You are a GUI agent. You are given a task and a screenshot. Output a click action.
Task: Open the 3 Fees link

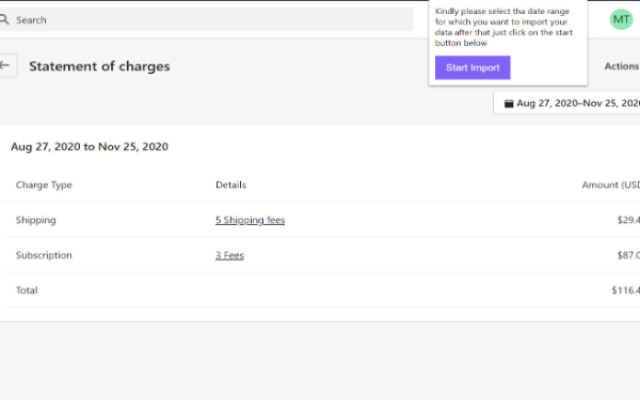(x=229, y=256)
